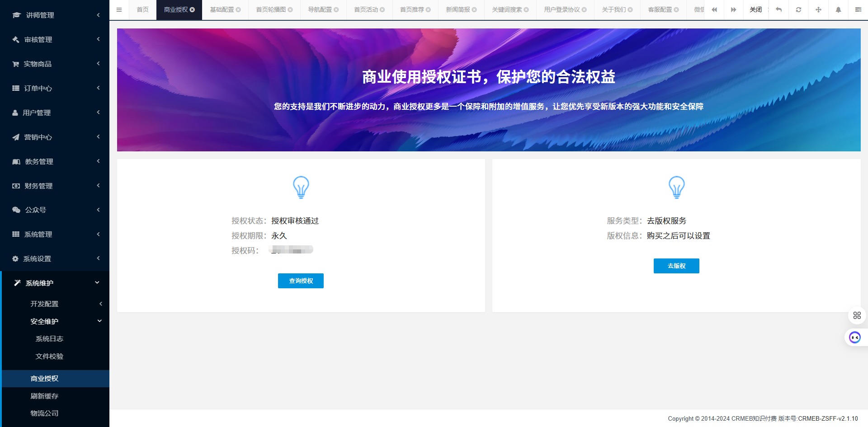Open the notification bell icon
This screenshot has width=868, height=427.
tap(838, 9)
